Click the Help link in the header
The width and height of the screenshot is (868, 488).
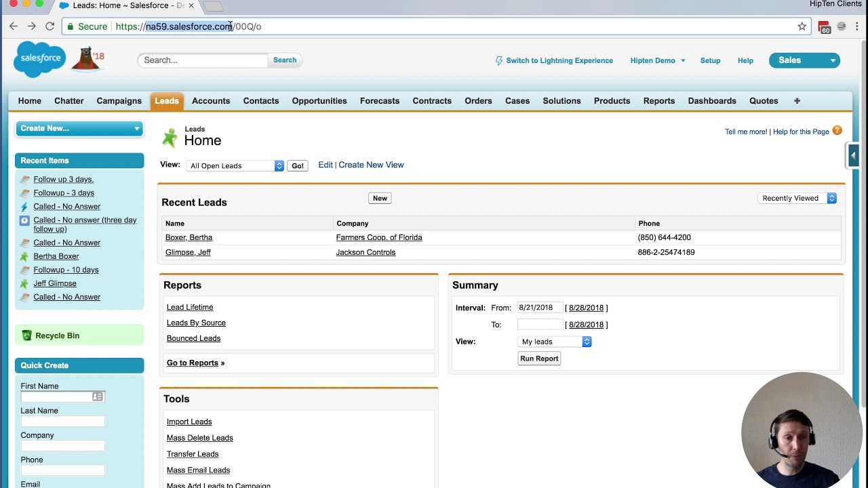[x=745, y=60]
